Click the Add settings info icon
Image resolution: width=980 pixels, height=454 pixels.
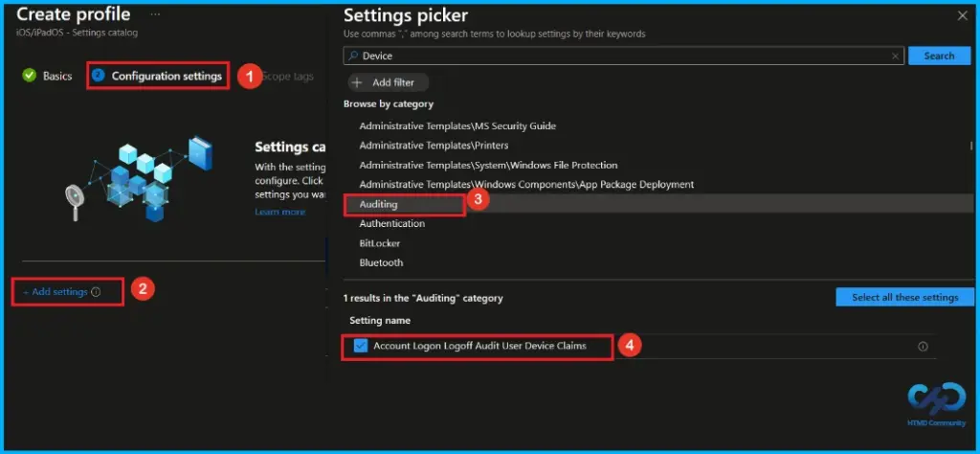coord(96,292)
